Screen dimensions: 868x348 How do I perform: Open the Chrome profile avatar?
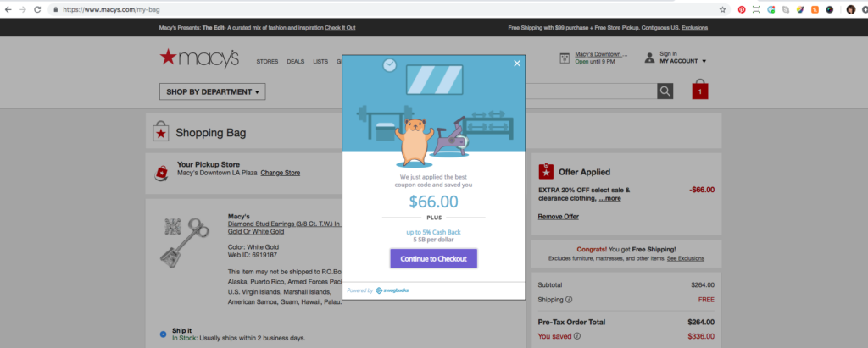point(851,9)
